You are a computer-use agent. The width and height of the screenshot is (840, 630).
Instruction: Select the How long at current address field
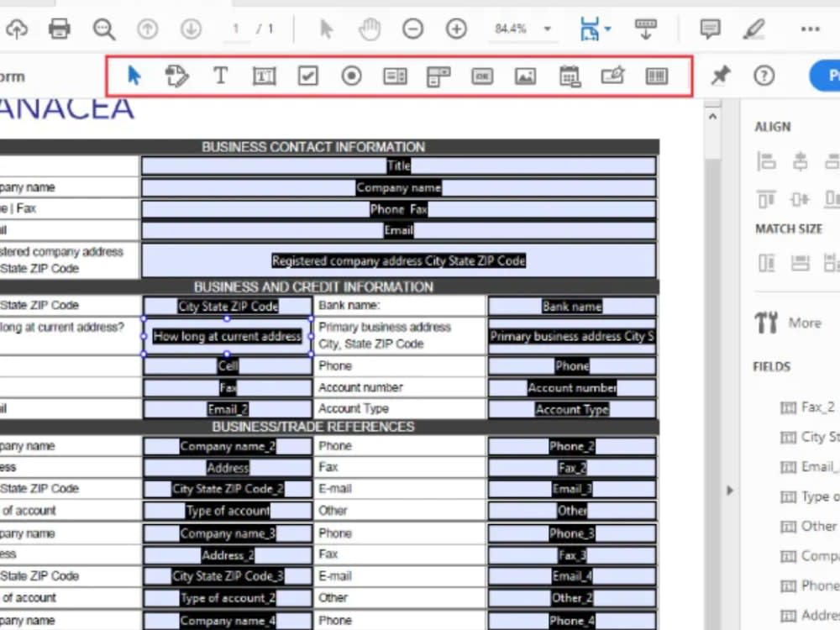[x=227, y=337]
